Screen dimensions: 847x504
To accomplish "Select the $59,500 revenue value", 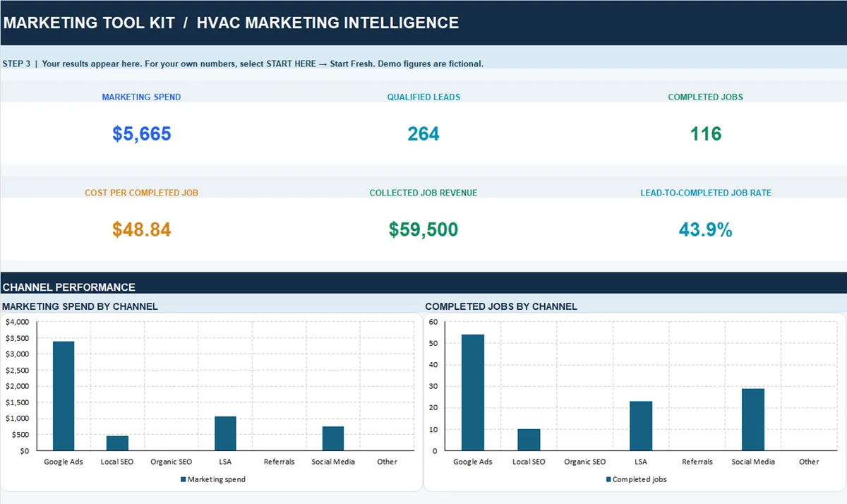I will click(x=423, y=229).
